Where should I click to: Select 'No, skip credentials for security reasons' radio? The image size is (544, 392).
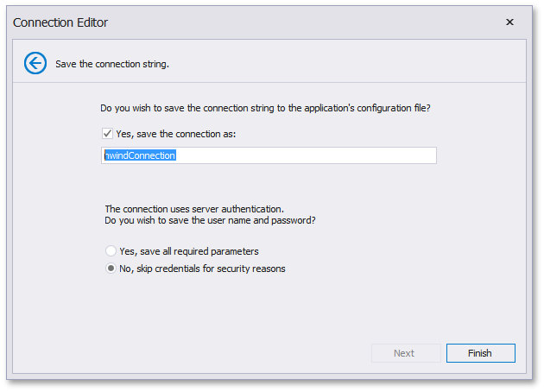tap(111, 269)
